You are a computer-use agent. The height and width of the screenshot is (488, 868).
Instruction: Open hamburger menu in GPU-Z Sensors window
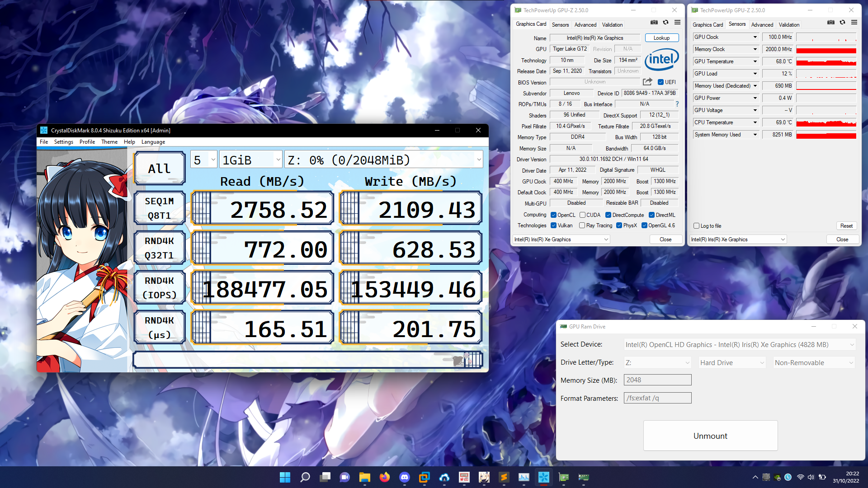coord(854,22)
